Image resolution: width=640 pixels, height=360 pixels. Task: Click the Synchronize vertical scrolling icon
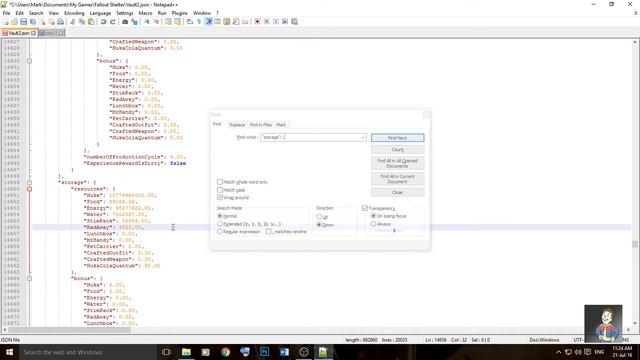168,22
